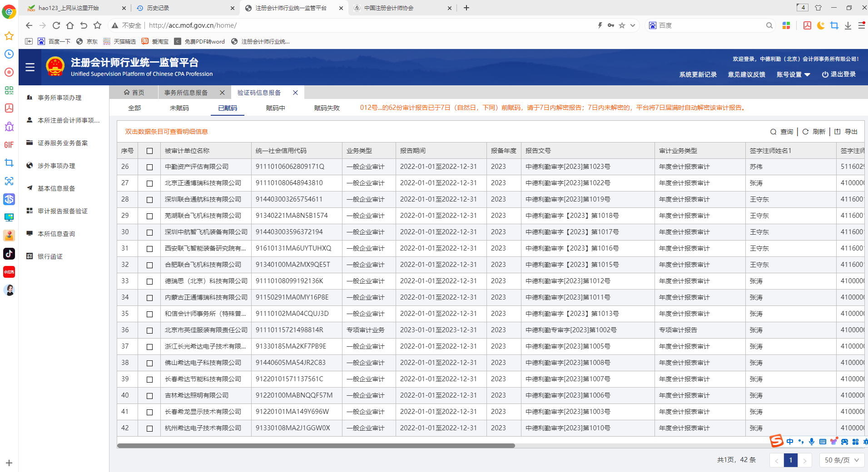The height and width of the screenshot is (472, 868).
Task: Switch to the 事务所信息报备 tab
Action: pos(186,93)
